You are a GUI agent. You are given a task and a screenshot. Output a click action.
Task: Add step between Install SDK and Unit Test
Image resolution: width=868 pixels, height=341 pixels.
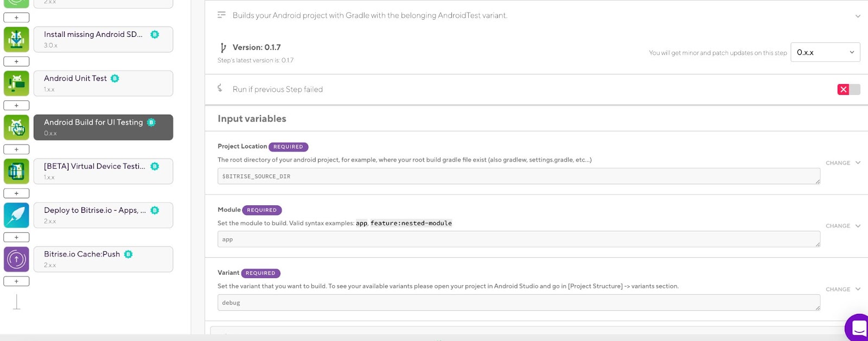tap(16, 61)
